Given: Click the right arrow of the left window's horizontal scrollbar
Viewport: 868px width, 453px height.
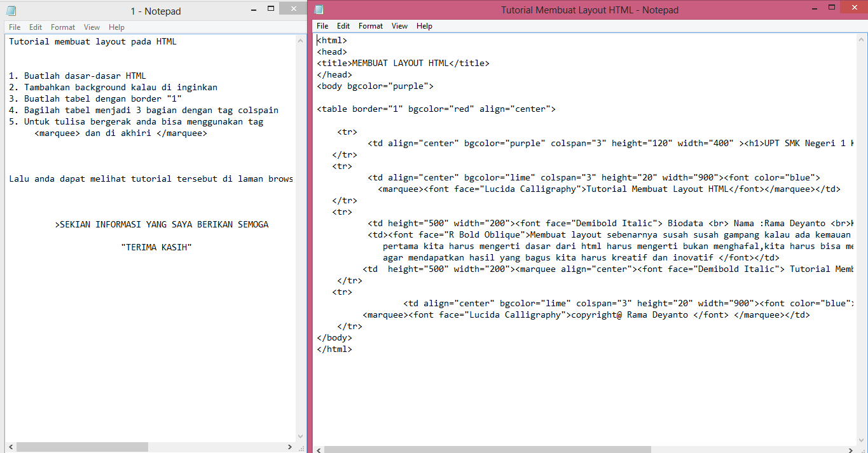Looking at the screenshot, I should tap(290, 447).
